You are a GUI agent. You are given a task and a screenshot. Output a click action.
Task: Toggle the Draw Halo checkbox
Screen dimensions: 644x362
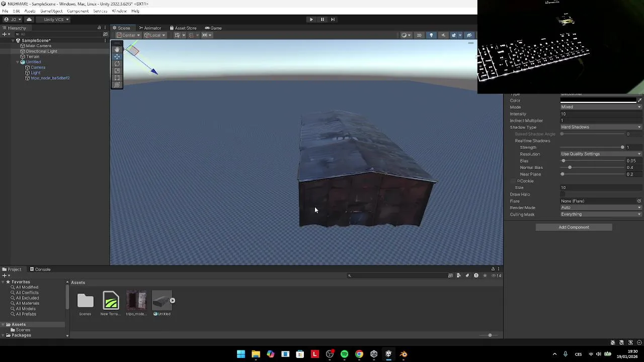tap(563, 194)
